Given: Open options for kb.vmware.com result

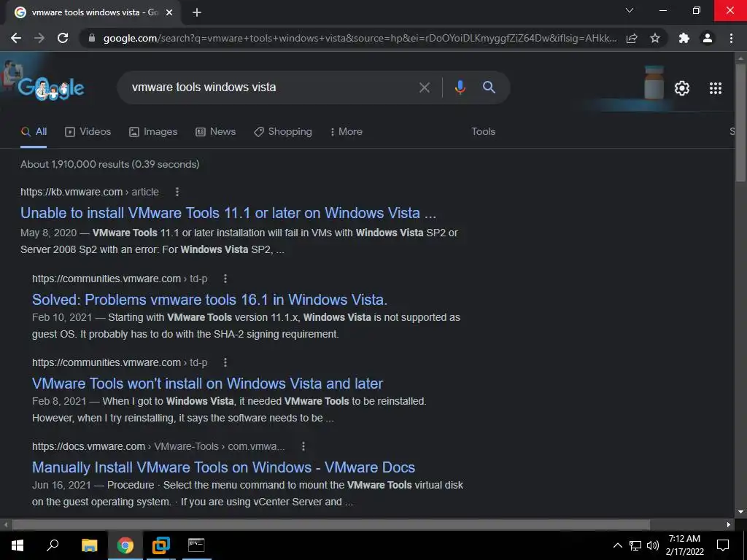Looking at the screenshot, I should [177, 192].
